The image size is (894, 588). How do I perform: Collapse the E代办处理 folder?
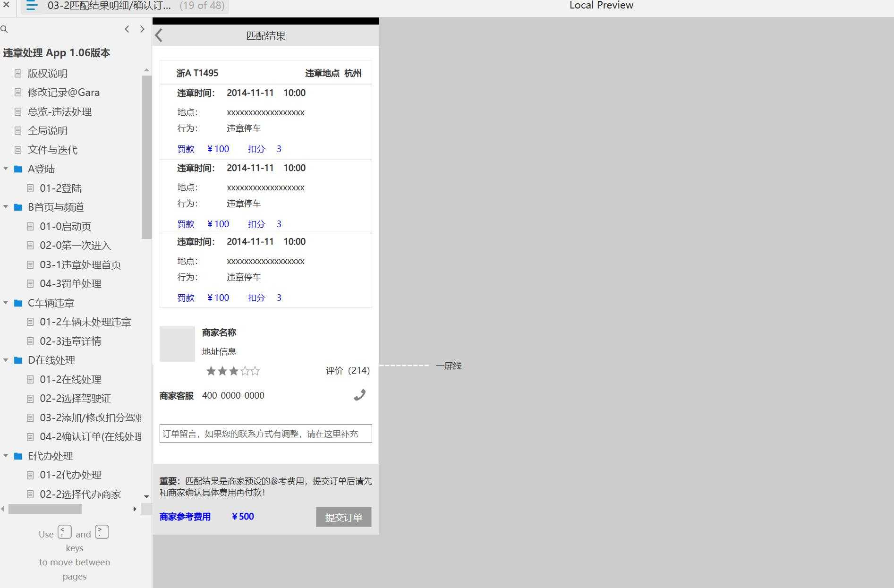[6, 456]
